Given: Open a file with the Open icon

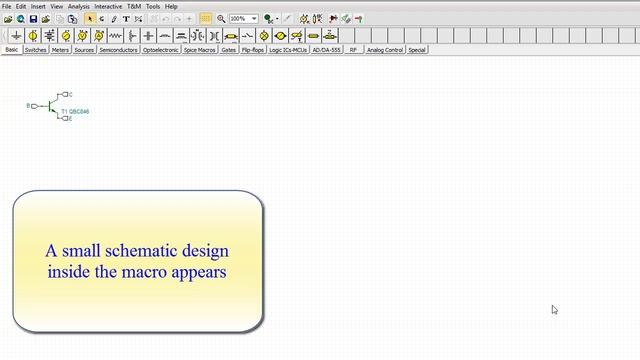Looking at the screenshot, I should point(8,19).
